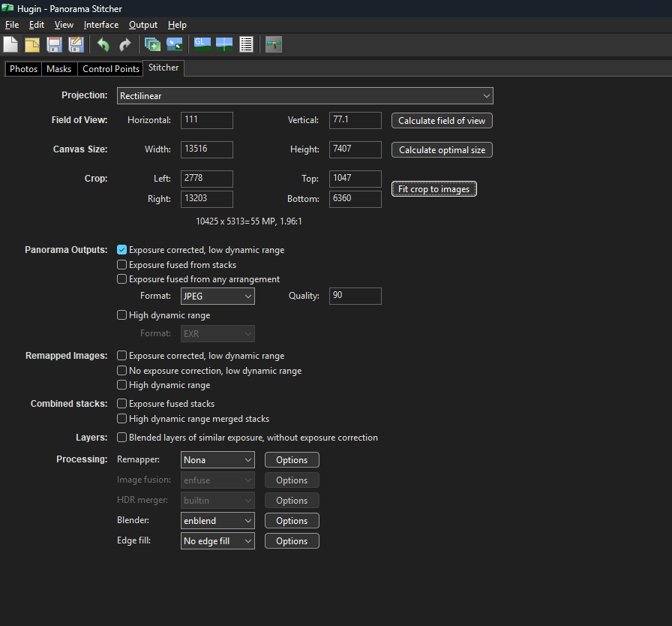672x626 pixels.
Task: Click the re-optimize icon with two arrows
Action: 175,44
